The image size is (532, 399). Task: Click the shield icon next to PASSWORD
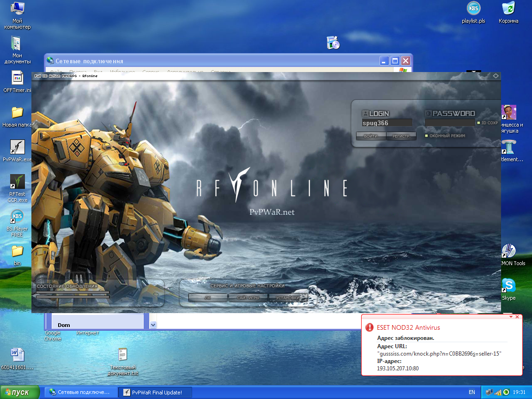click(x=428, y=113)
